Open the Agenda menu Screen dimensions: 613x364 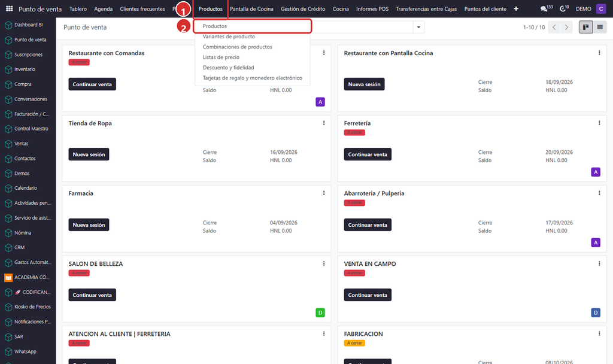point(103,8)
